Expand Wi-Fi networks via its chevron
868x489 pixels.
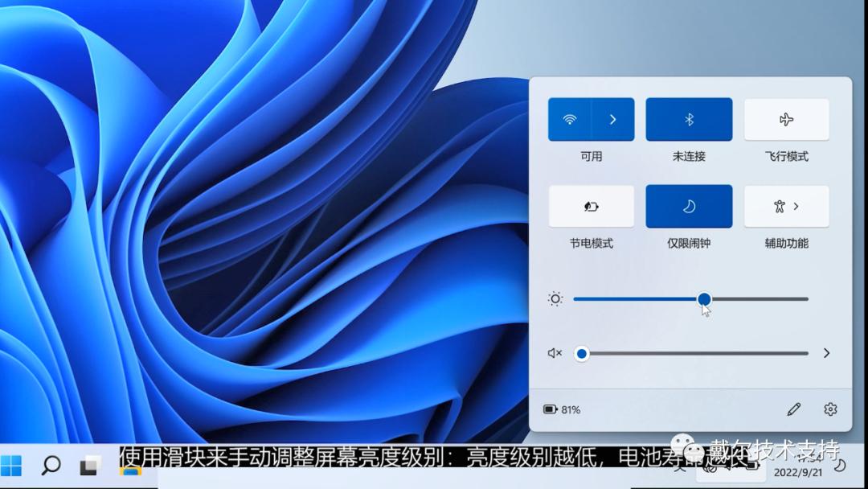click(612, 119)
